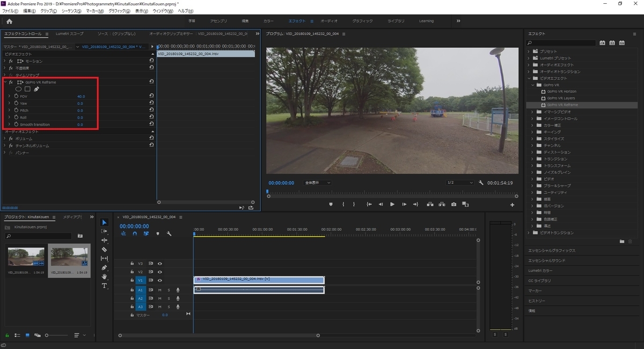The image size is (644, 349).
Task: Expand the FOV parameter
Action: 9,96
